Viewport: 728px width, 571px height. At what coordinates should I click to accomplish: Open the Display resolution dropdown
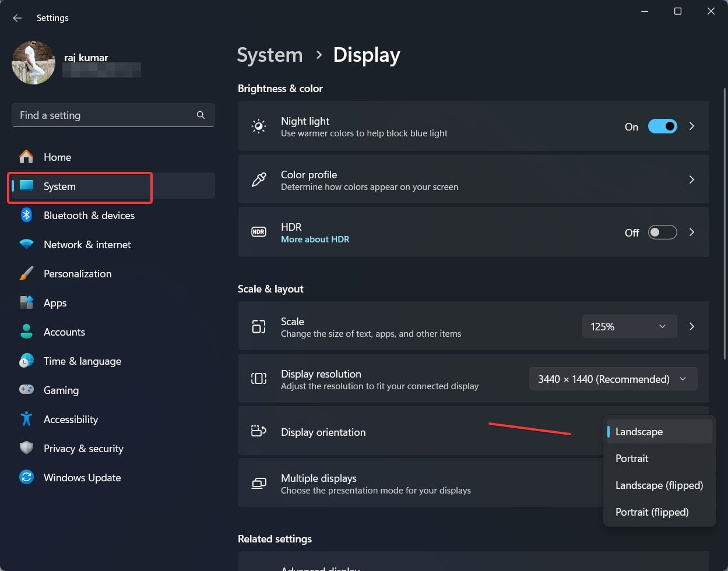pyautogui.click(x=613, y=379)
